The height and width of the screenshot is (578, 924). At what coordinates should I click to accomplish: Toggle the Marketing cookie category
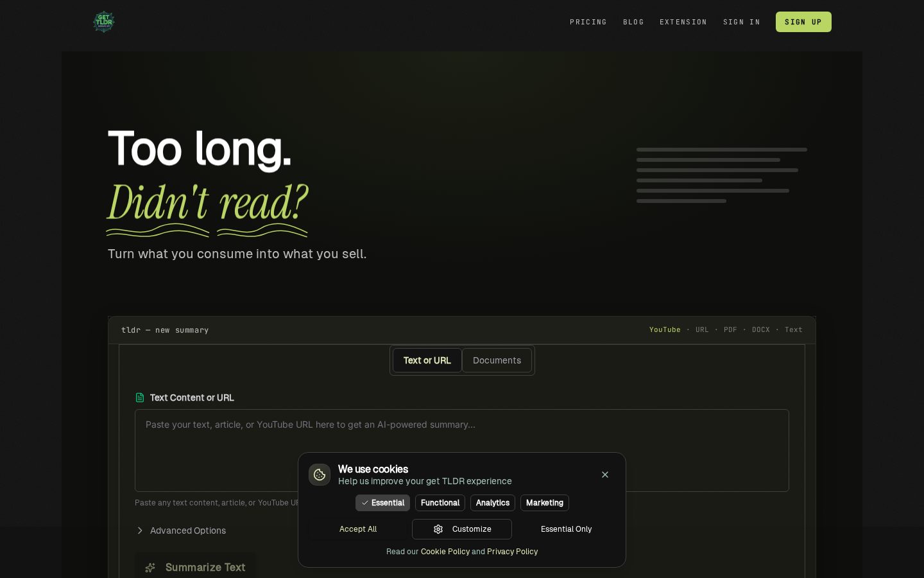click(545, 503)
